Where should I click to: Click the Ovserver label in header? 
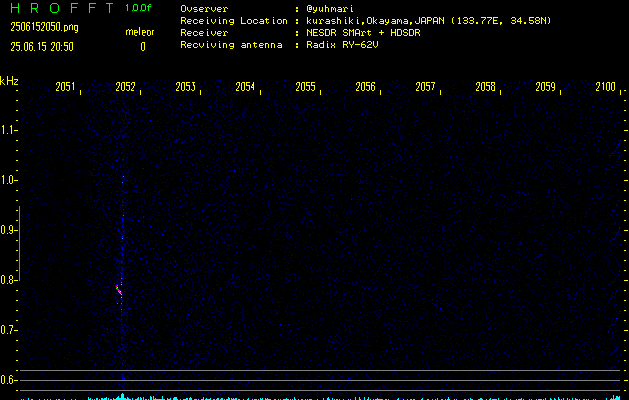[204, 9]
